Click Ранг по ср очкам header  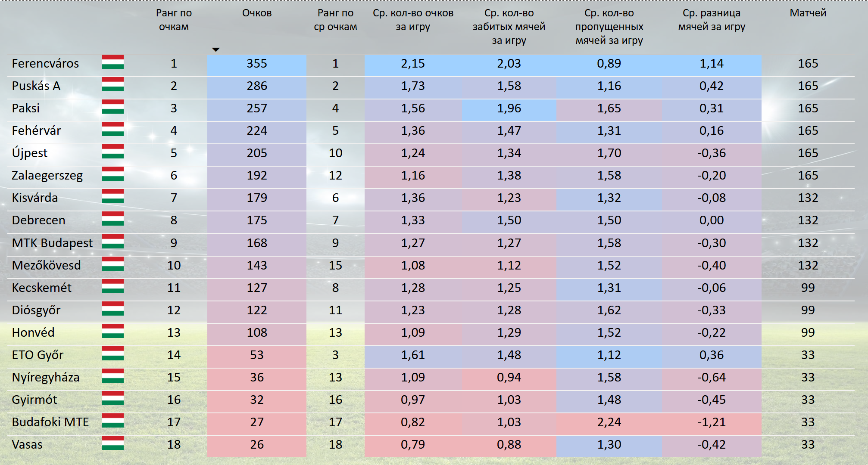pyautogui.click(x=335, y=20)
